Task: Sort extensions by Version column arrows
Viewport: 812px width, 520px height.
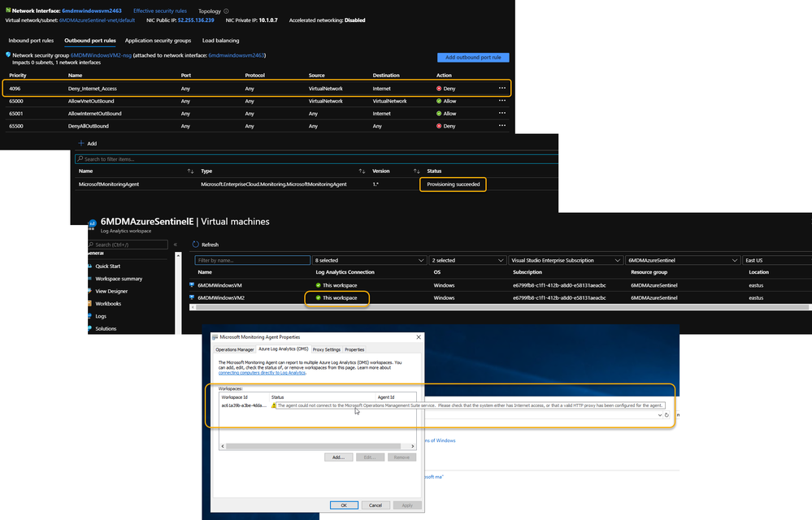Action: pyautogui.click(x=416, y=171)
